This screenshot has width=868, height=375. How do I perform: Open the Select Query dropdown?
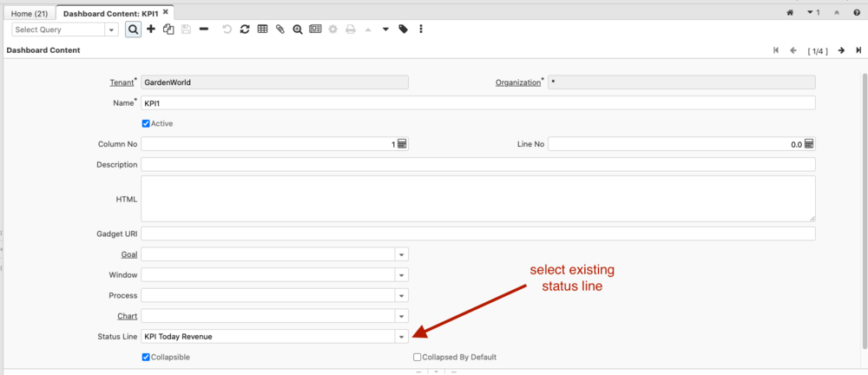click(111, 30)
